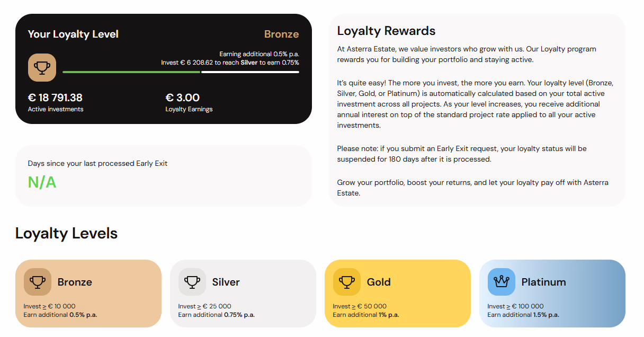Click the green loyalty progress bar
Screen dimensions: 644x337
coord(131,72)
